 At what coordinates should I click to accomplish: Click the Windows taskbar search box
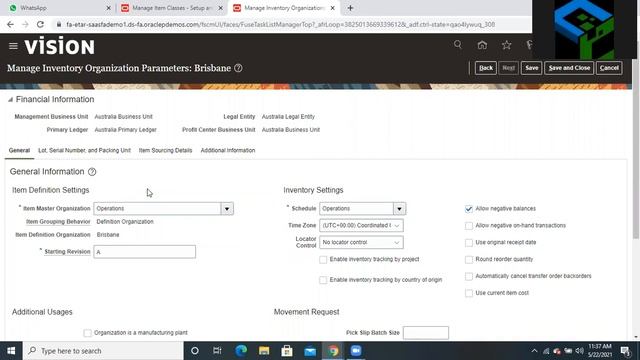coord(103,351)
